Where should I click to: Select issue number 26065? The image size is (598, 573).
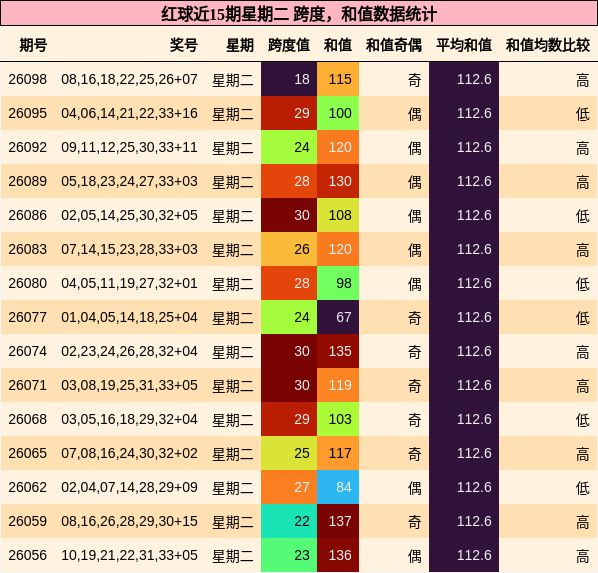point(27,453)
